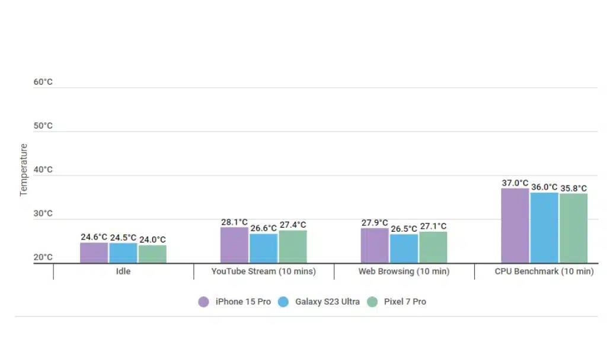Select the 37.0°C iPhone CPU Benchmark bar
Screen dimensions: 607x364
pos(515,226)
